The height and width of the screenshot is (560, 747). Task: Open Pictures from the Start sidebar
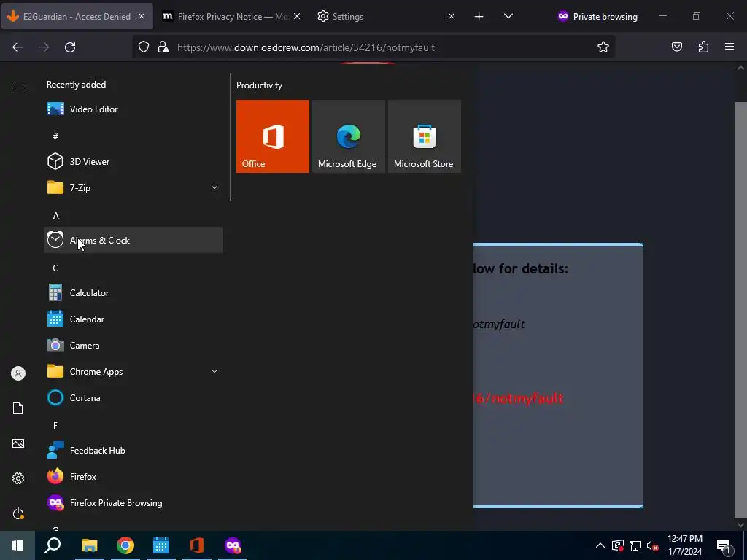coord(18,443)
